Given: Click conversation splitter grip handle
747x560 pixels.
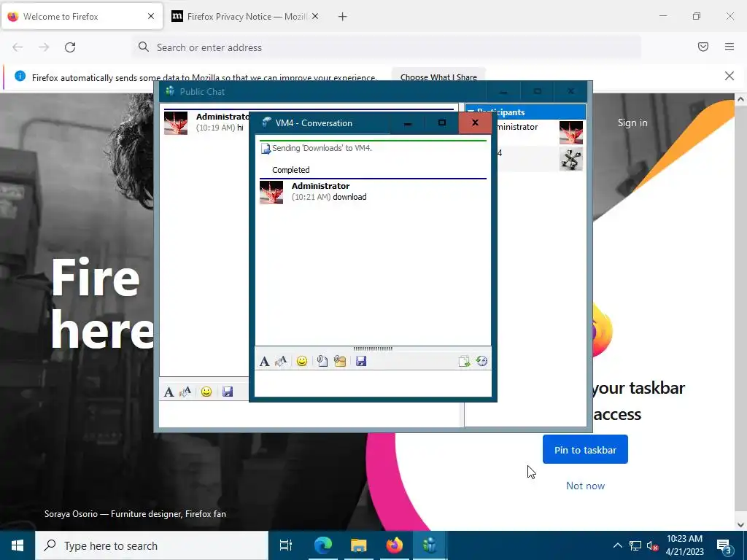Looking at the screenshot, I should [x=373, y=349].
